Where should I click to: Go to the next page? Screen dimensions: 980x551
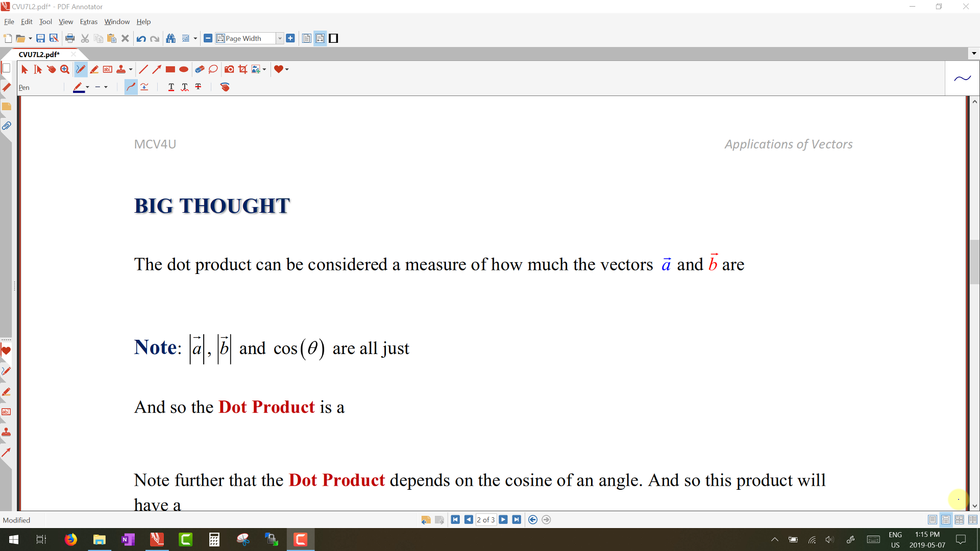(x=503, y=520)
